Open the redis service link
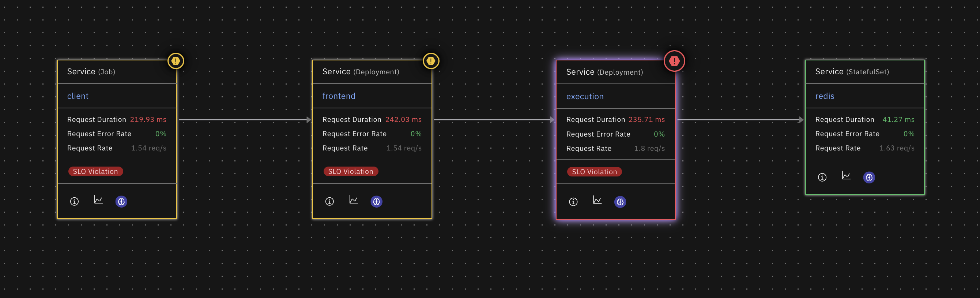Screen dimensions: 980x298 click(824, 96)
